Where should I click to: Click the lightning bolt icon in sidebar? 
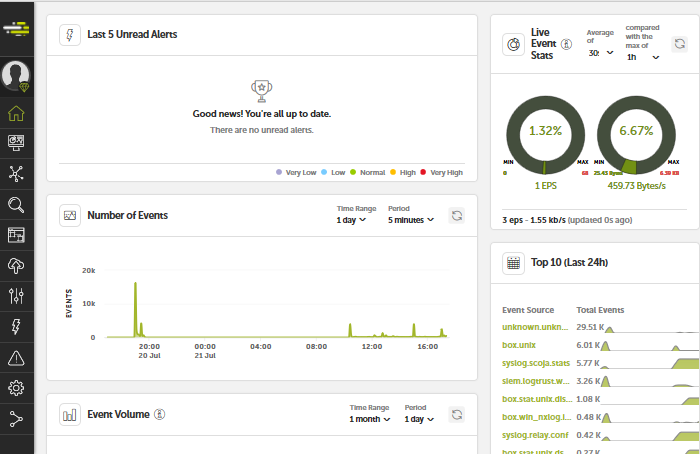coord(16,326)
